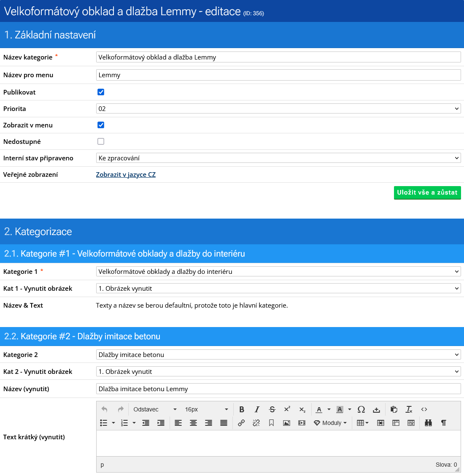Click the bullet list icon

[104, 423]
